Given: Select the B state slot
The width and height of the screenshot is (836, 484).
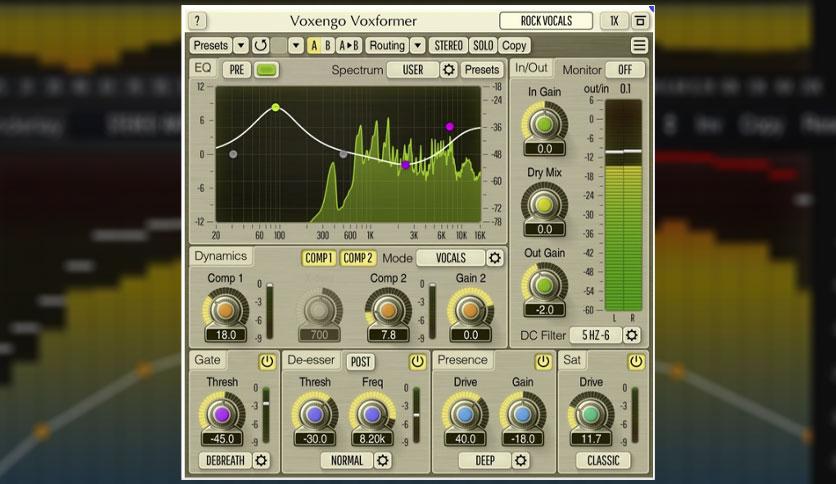Looking at the screenshot, I should pyautogui.click(x=328, y=45).
